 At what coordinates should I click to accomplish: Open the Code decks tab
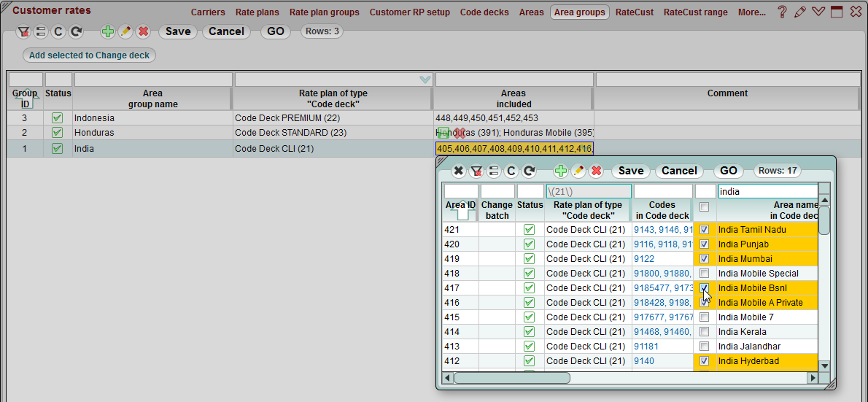[x=484, y=12]
